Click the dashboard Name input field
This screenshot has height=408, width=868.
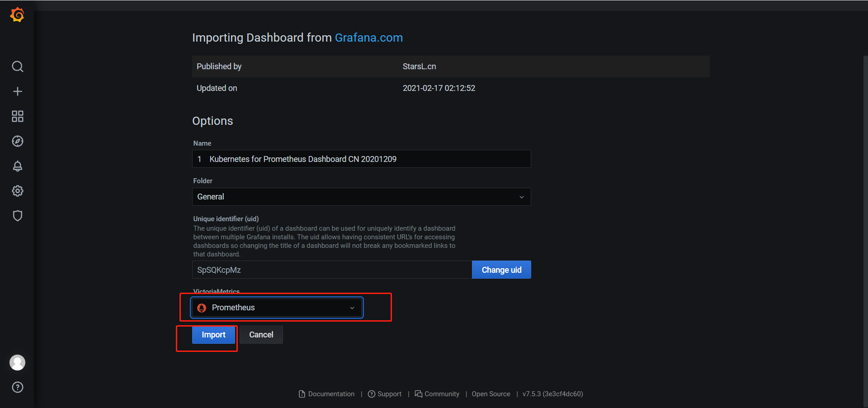(x=362, y=159)
